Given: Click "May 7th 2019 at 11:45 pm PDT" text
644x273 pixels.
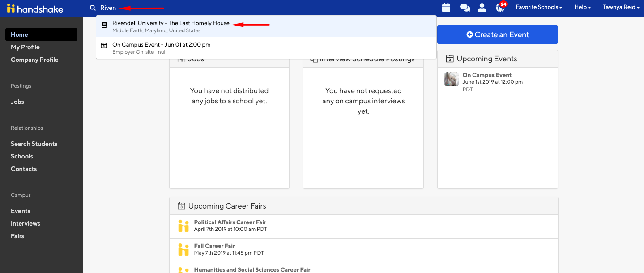Looking at the screenshot, I should pos(229,253).
